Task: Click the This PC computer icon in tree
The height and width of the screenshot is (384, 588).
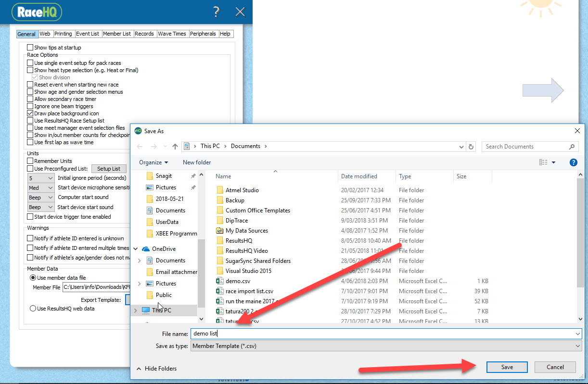Action: [145, 310]
